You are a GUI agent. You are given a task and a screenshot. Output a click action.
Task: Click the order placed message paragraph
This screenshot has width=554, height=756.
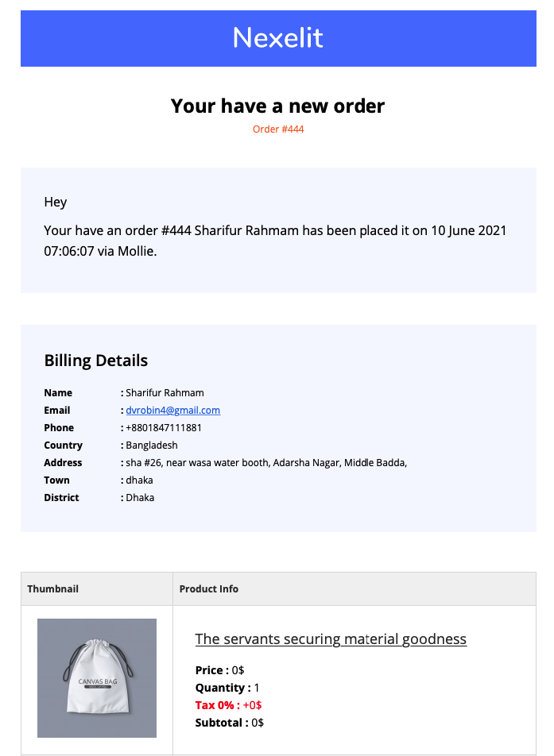tap(275, 241)
